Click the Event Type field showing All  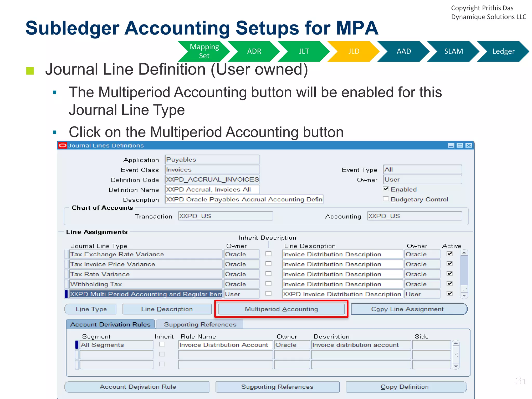(423, 169)
